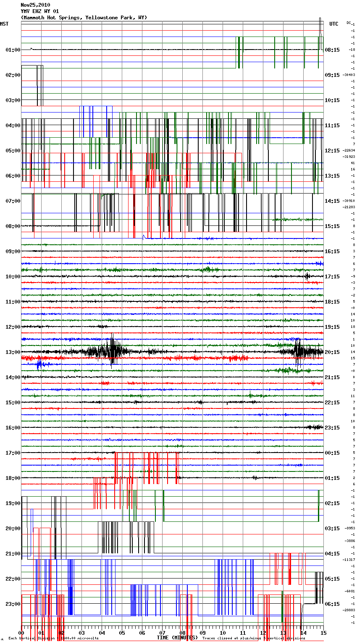This screenshot has height=644, width=357.
Task: Select the 17:00 MST row label
Action: (13, 453)
